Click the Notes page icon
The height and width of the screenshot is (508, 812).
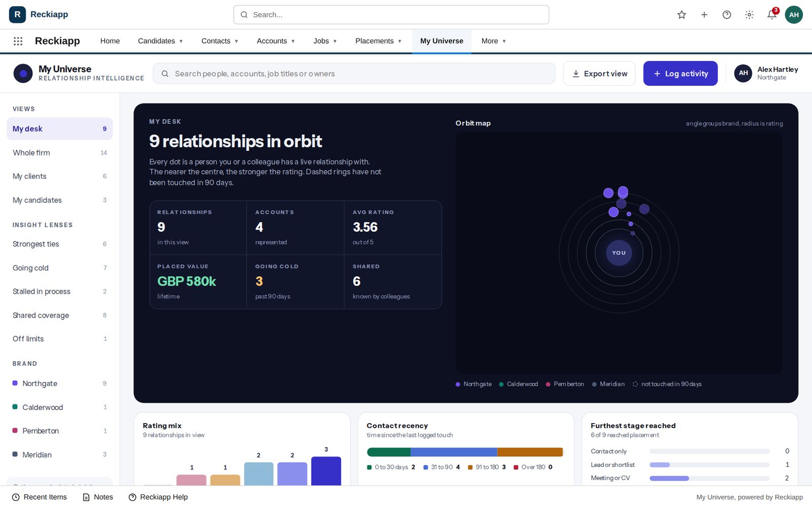tap(86, 497)
